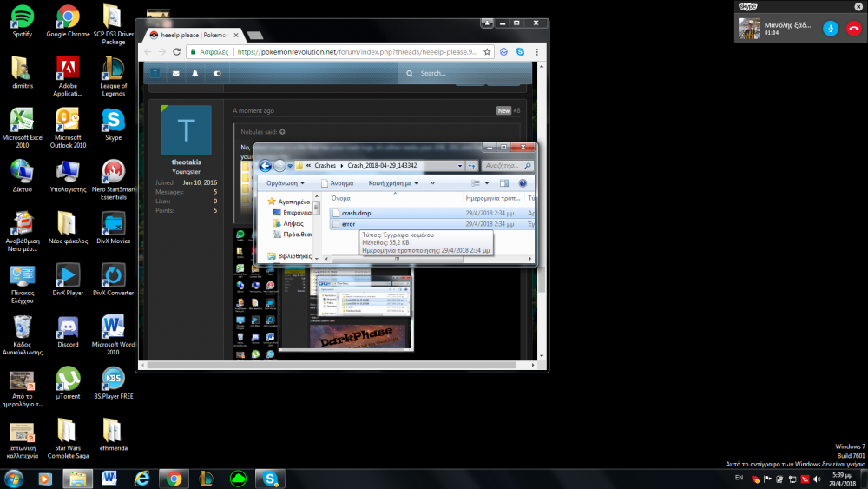The image size is (868, 489).
Task: Open Explorer view options dropdown arrow
Action: (x=488, y=183)
